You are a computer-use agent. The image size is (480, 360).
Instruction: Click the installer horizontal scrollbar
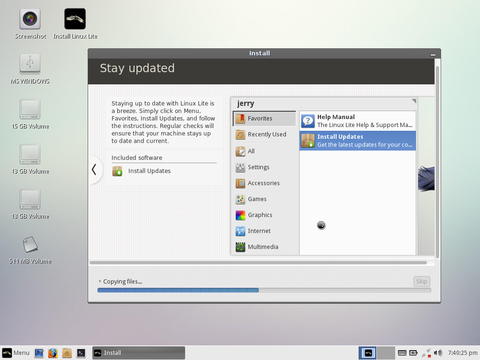point(258,263)
